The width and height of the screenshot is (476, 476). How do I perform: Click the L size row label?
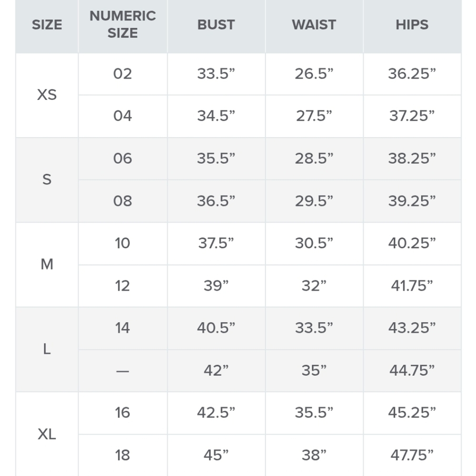pos(47,349)
